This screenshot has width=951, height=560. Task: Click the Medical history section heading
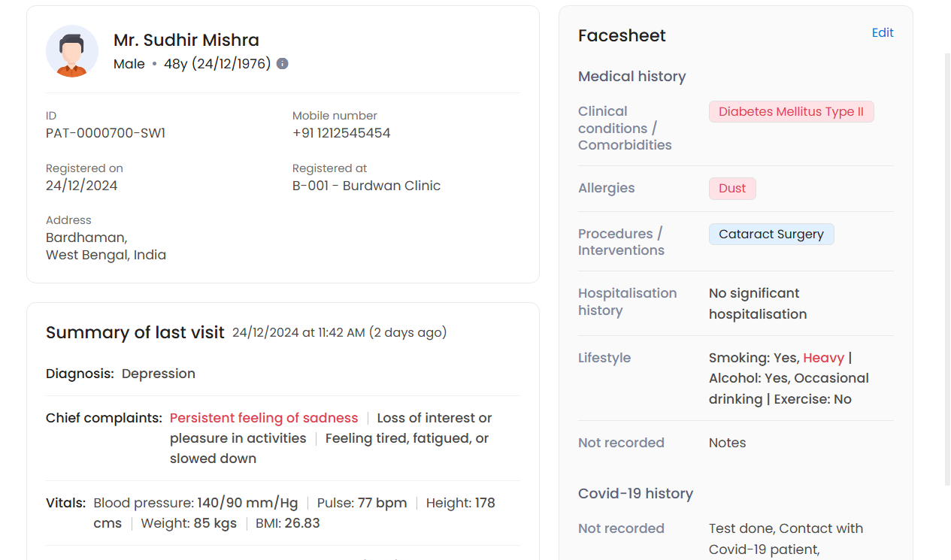pyautogui.click(x=632, y=77)
